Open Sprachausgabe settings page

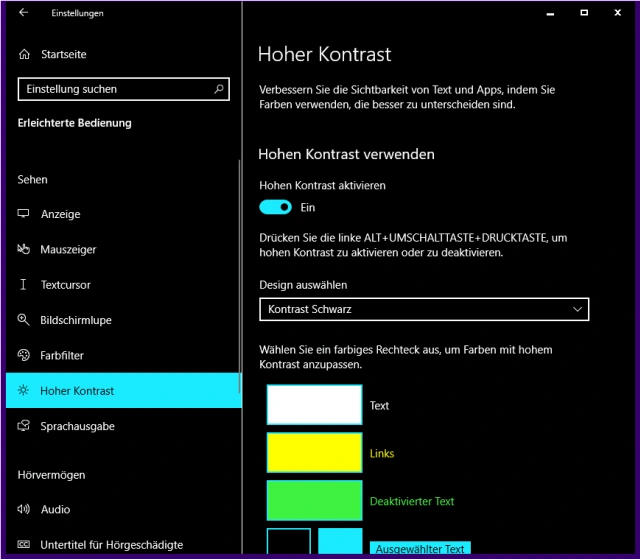[x=124, y=426]
